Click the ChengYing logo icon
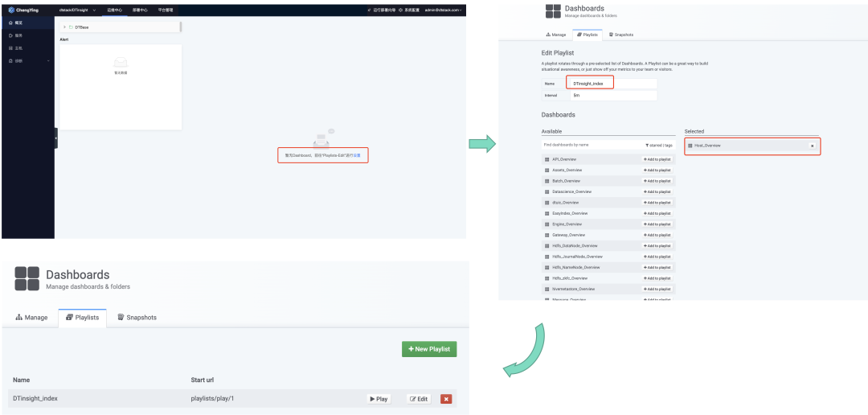The image size is (868, 415). tap(11, 10)
